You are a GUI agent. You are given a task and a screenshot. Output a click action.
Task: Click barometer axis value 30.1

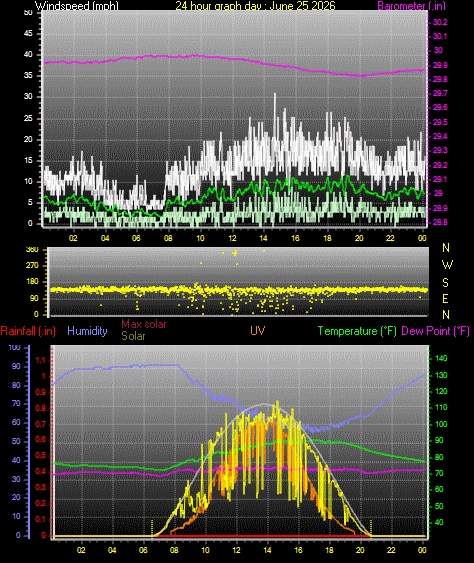coord(440,36)
